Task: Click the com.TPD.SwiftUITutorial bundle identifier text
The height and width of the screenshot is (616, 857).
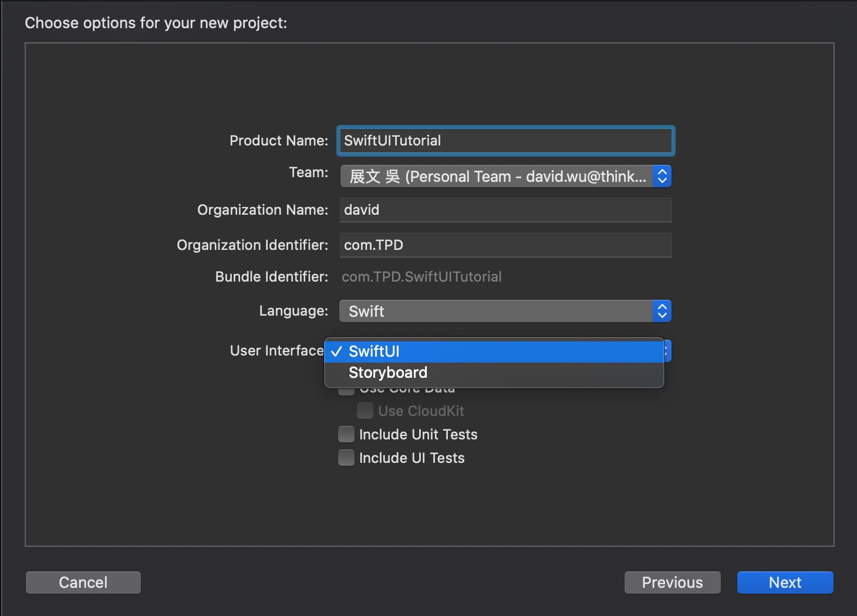Action: click(421, 277)
